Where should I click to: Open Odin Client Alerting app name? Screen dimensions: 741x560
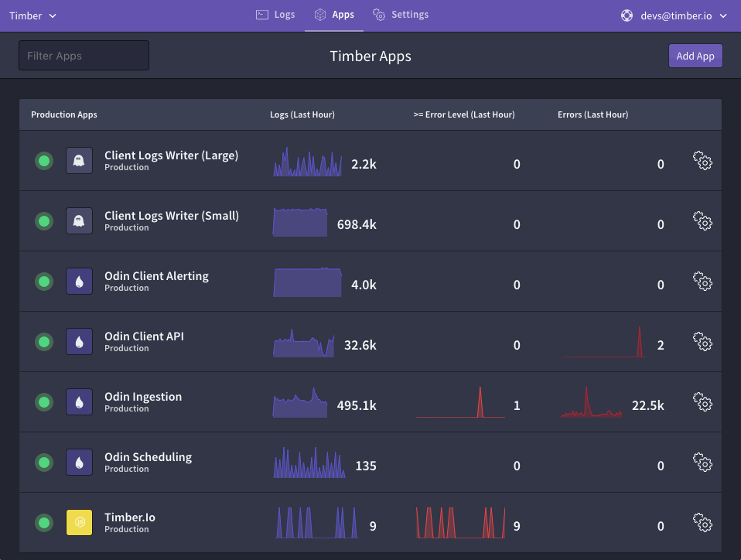pyautogui.click(x=156, y=276)
